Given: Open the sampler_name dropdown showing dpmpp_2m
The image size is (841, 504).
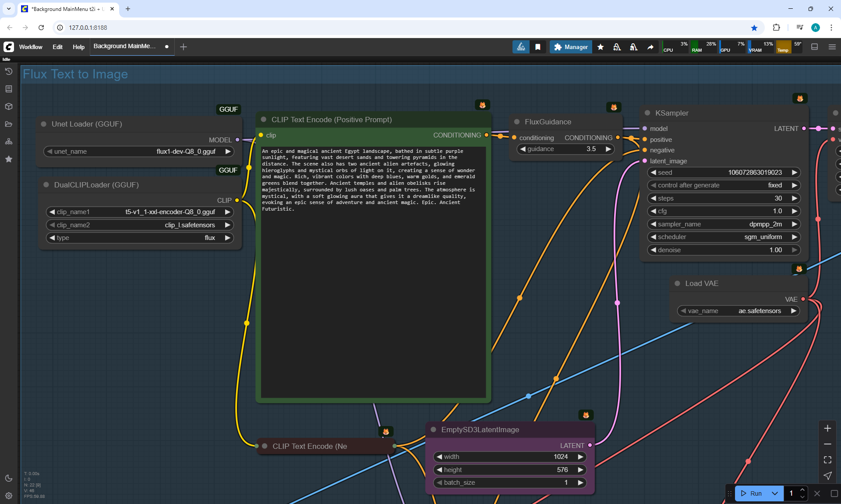Looking at the screenshot, I should [x=724, y=224].
